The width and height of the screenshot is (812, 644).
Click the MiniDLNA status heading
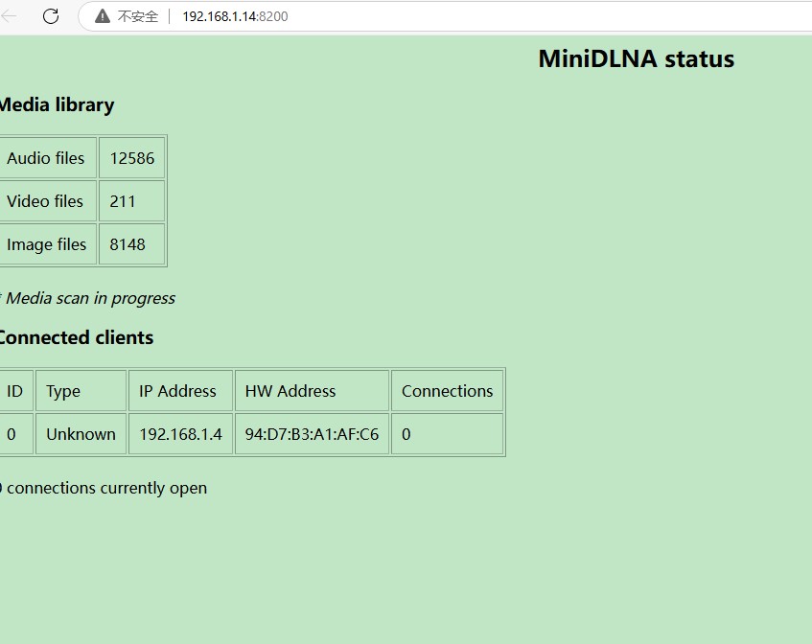(x=636, y=58)
